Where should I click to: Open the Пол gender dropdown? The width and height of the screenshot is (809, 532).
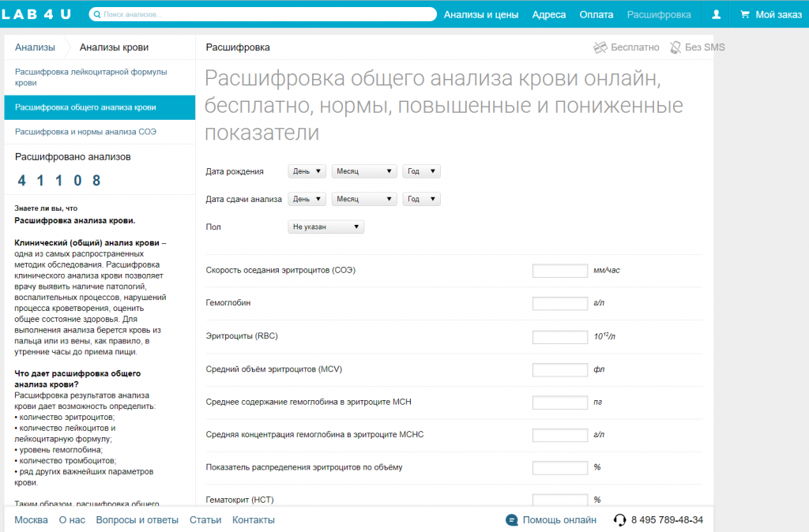point(325,227)
